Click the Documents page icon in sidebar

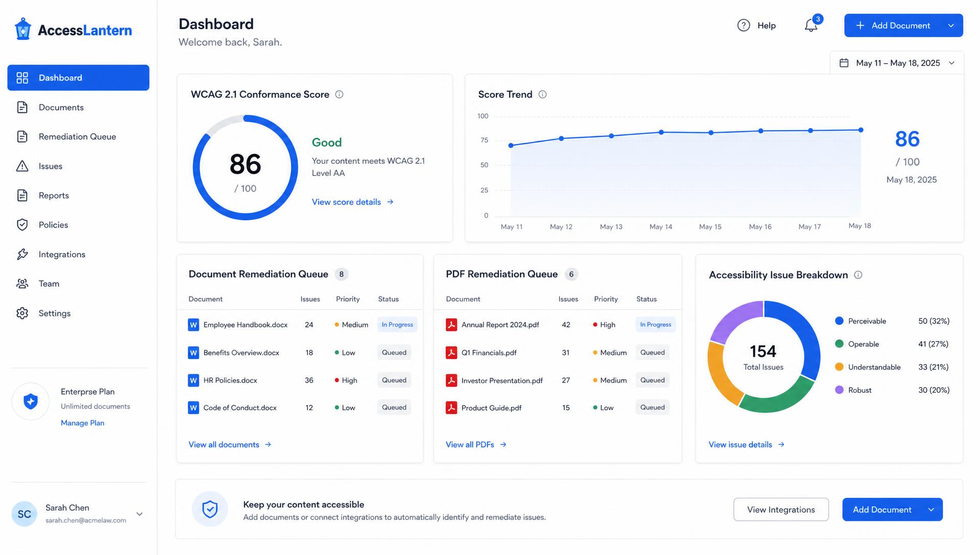click(22, 107)
